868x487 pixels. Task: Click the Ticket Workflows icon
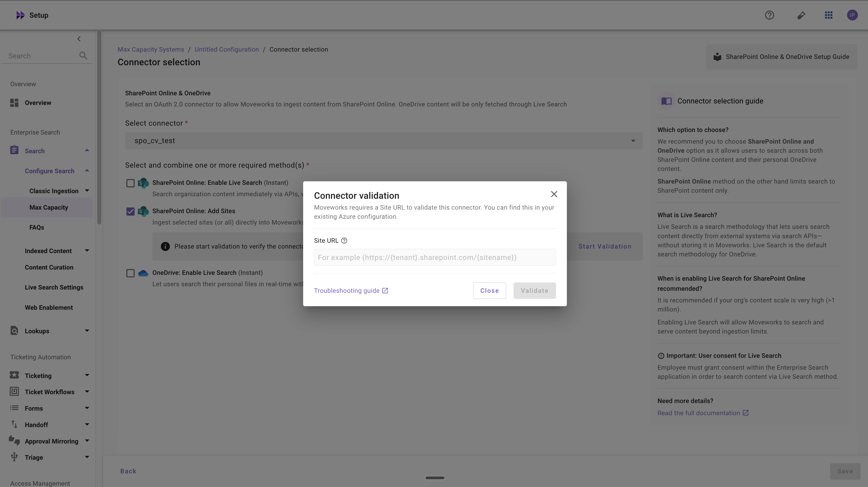[x=14, y=391]
